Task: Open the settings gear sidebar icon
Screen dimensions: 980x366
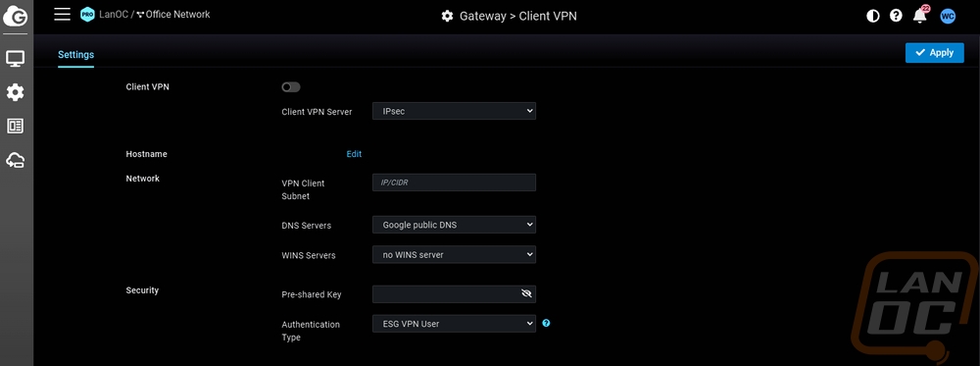Action: click(x=15, y=92)
